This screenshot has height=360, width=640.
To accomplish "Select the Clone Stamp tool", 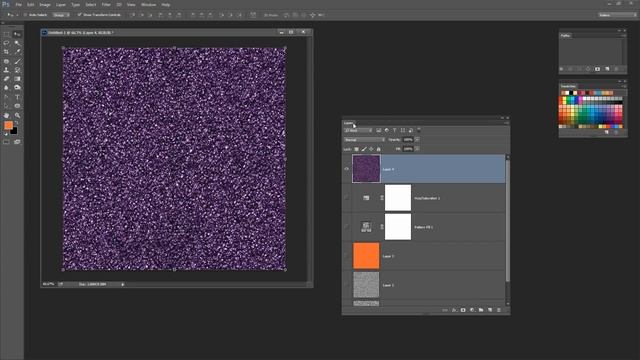I will [x=6, y=70].
